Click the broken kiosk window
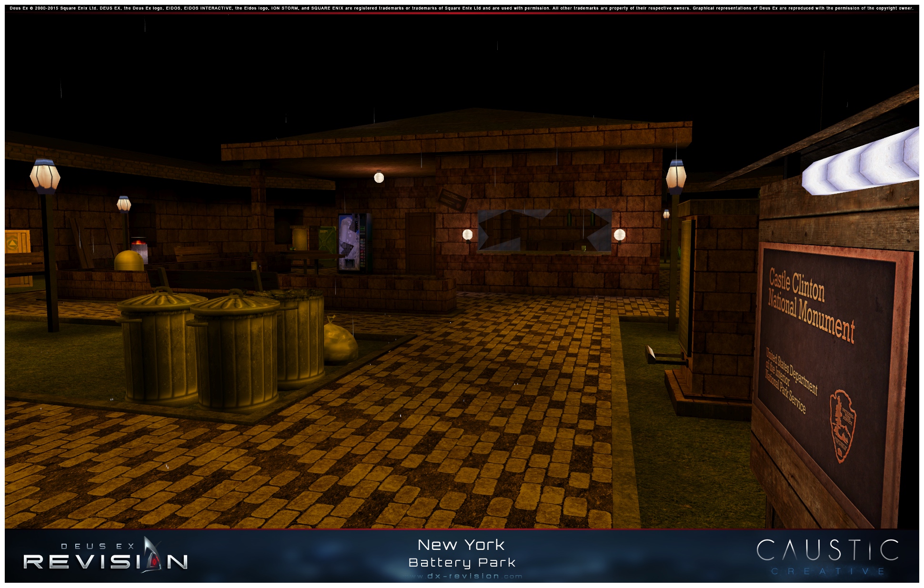Viewport: 924px width, 588px height. tap(544, 230)
